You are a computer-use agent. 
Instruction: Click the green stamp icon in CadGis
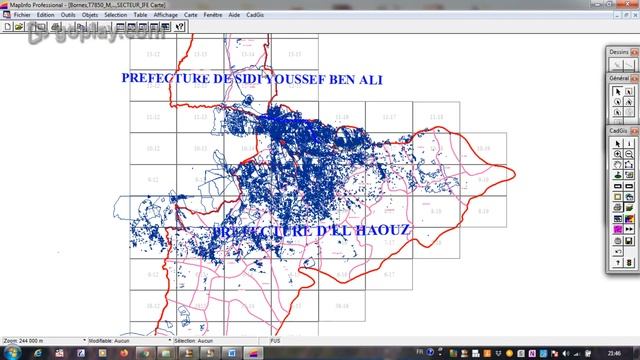click(618, 176)
